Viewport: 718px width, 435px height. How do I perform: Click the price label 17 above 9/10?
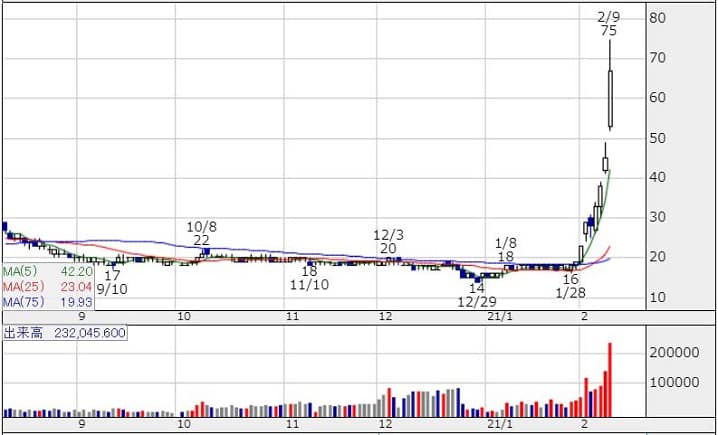[x=112, y=276]
